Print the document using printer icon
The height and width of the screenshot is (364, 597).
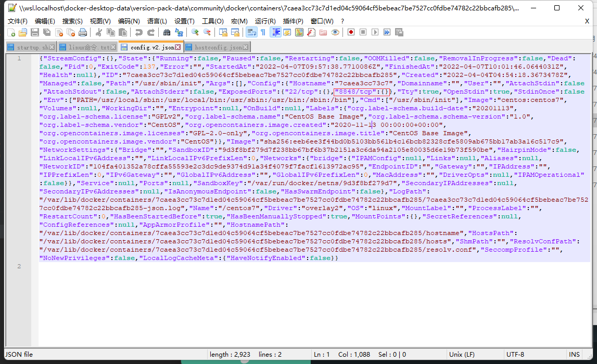[x=83, y=32]
